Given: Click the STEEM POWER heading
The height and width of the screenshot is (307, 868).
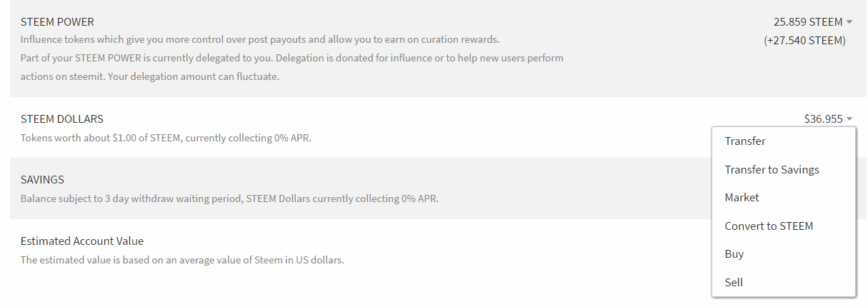Looking at the screenshot, I should click(x=57, y=22).
